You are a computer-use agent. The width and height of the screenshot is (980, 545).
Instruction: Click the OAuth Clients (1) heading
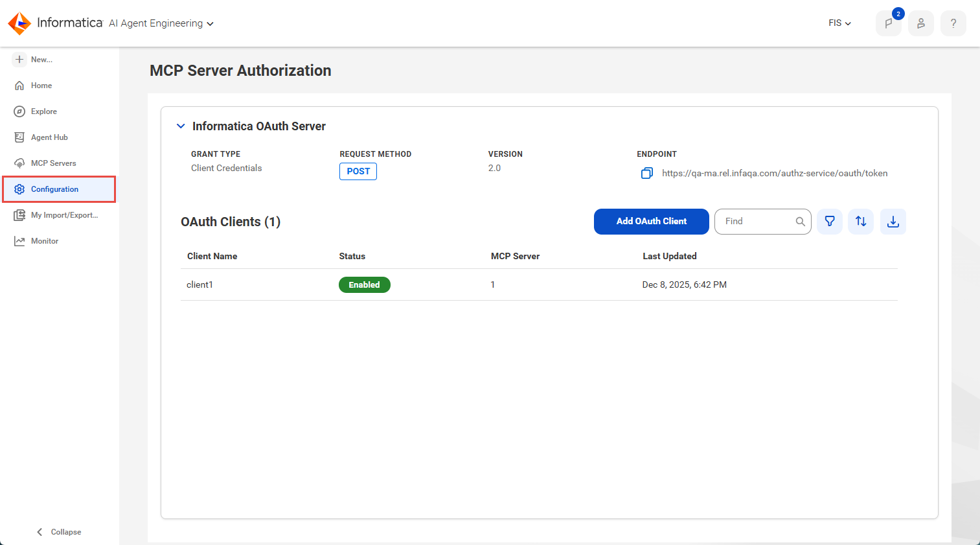(x=231, y=222)
